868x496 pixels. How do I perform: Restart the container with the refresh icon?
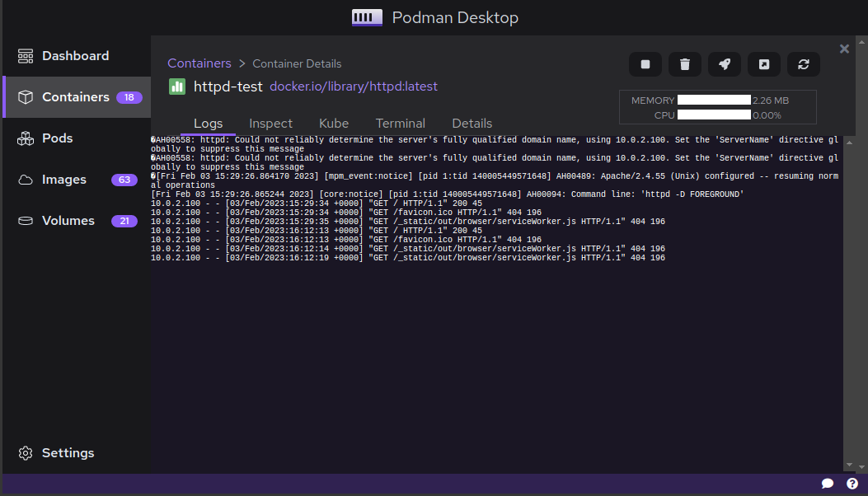[804, 63]
